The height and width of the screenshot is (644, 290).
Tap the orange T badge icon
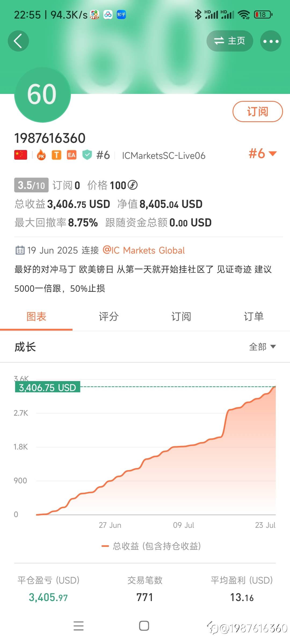pyautogui.click(x=56, y=155)
